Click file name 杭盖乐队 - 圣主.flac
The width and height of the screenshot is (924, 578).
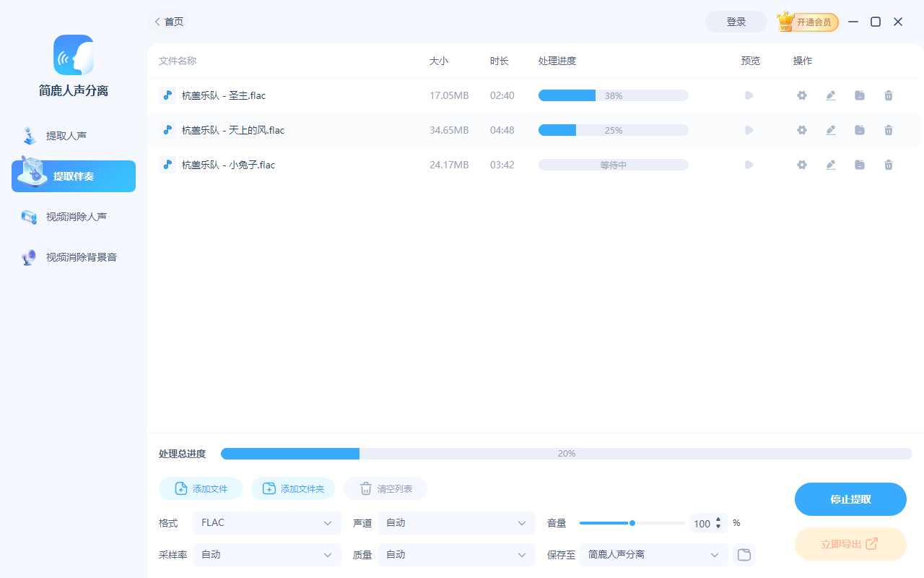pyautogui.click(x=224, y=95)
